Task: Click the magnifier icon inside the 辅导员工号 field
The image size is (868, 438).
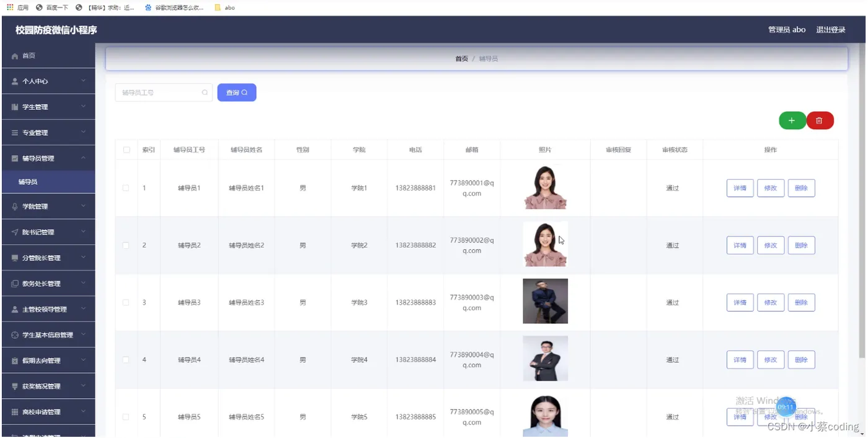Action: click(205, 92)
